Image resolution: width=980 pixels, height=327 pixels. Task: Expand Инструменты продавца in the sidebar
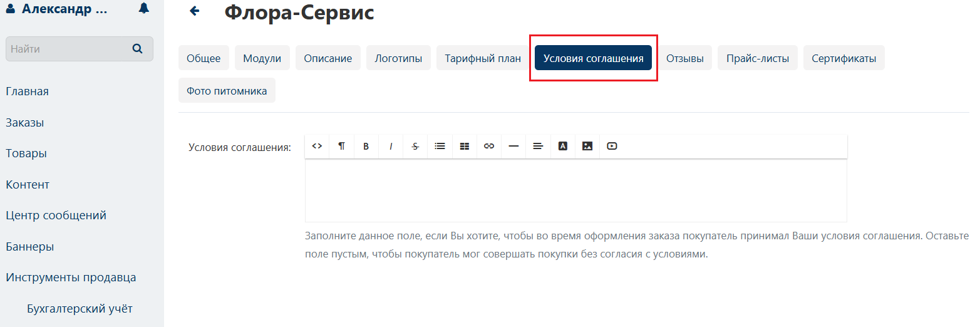coord(71,278)
